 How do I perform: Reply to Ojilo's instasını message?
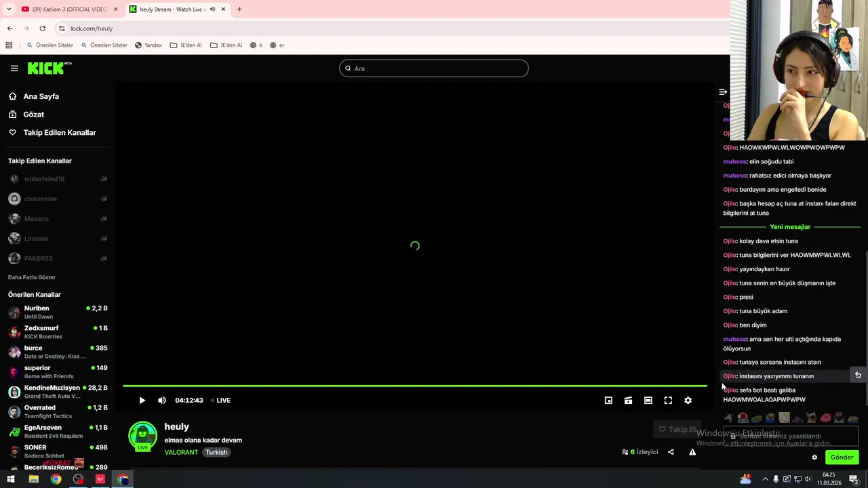click(858, 375)
